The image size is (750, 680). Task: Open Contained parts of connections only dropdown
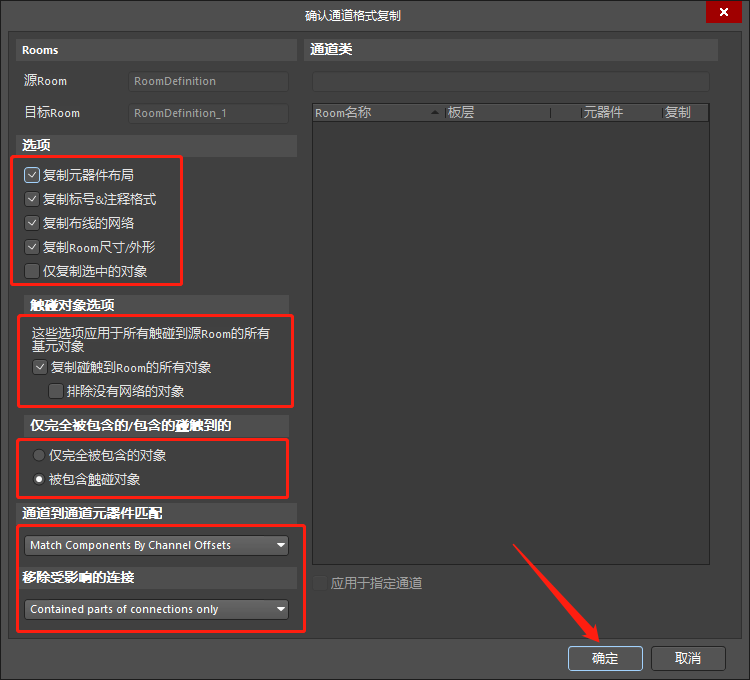pos(156,609)
